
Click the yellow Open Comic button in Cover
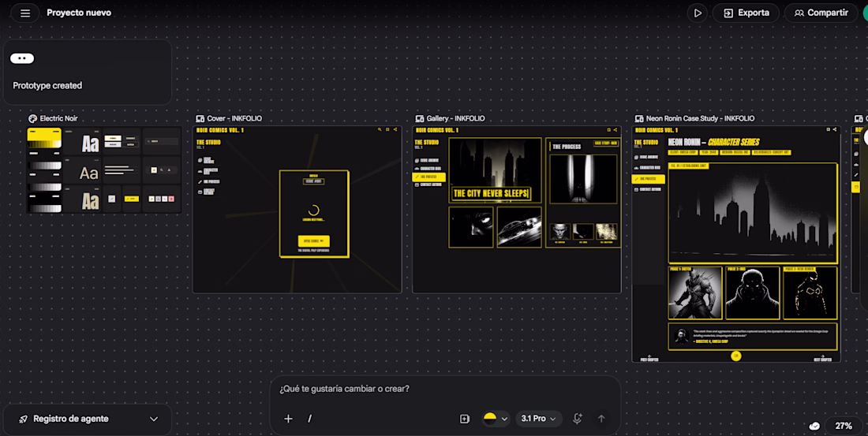pos(314,241)
